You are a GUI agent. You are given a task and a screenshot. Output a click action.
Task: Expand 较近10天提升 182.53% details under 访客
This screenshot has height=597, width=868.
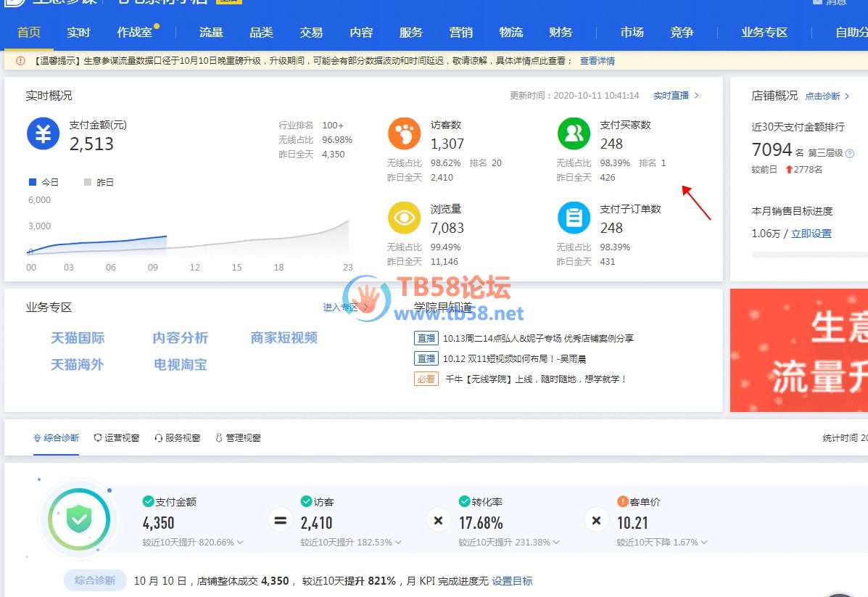351,542
